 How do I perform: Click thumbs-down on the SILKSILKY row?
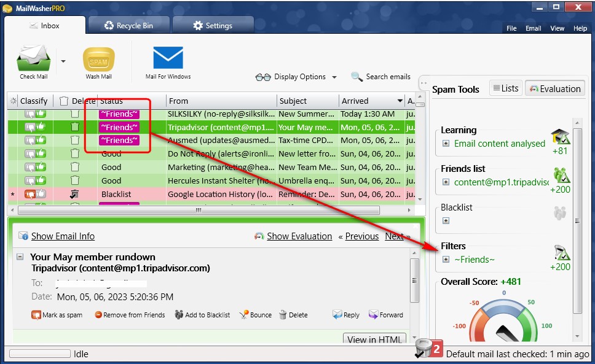pos(30,114)
